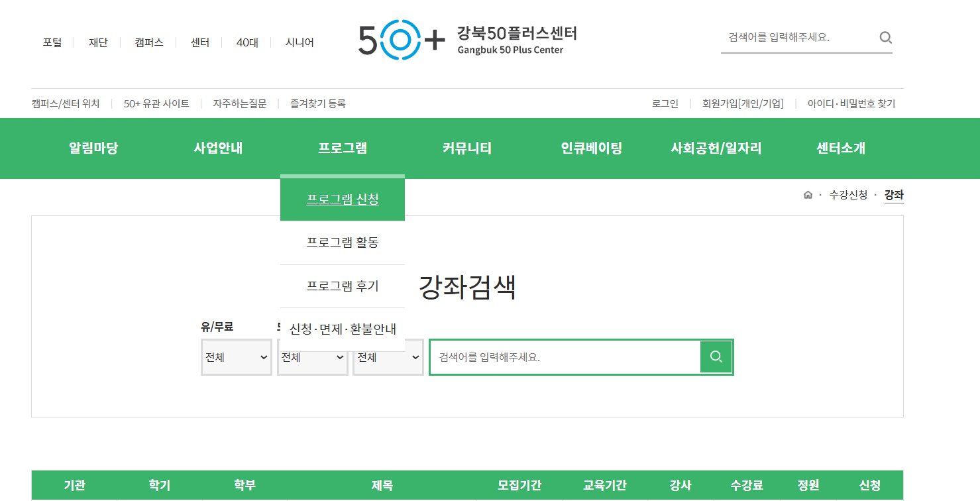Expand the second 전체 filter dropdown

coord(313,357)
